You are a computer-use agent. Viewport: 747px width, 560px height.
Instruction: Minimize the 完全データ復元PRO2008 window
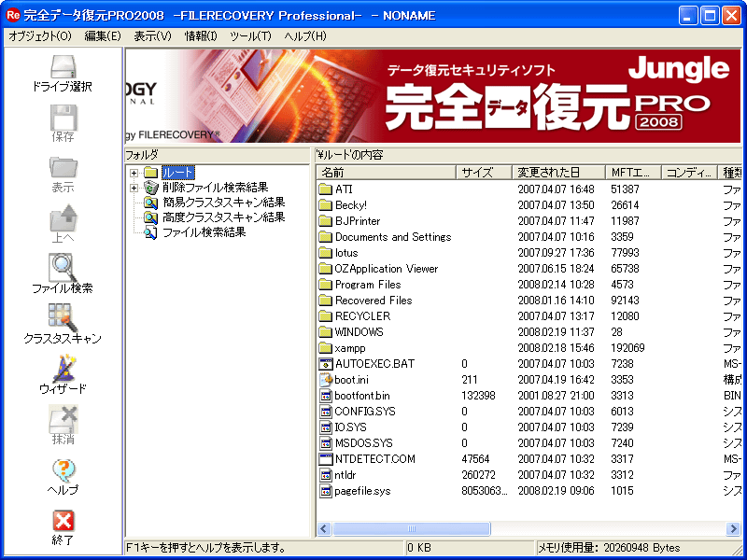[687, 16]
